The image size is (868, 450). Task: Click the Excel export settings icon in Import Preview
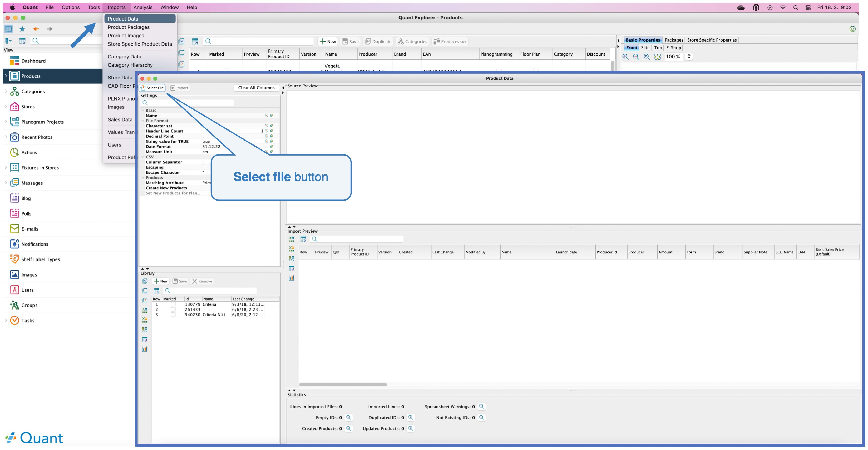coord(292,249)
